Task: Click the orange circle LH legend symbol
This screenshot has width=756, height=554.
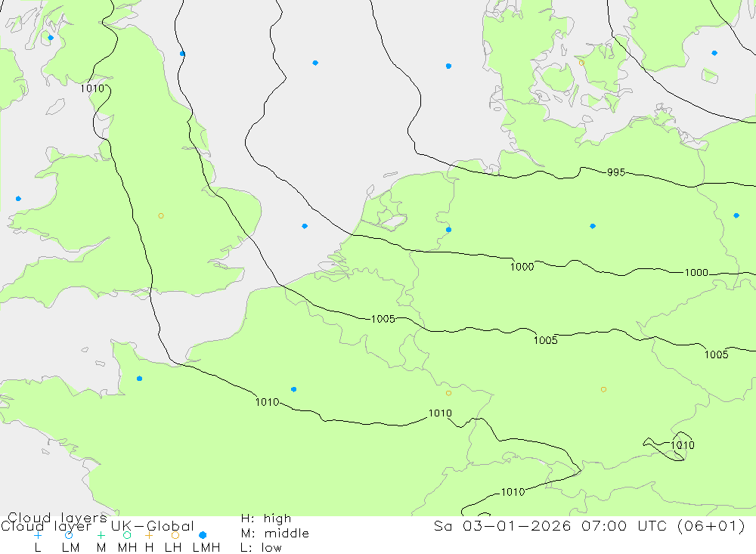Action: click(175, 535)
